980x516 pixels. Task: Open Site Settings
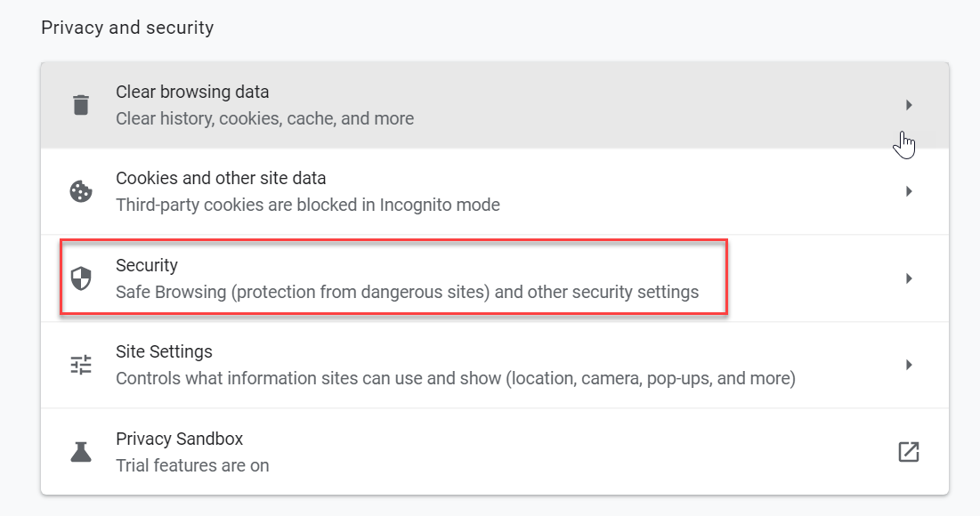[494, 364]
